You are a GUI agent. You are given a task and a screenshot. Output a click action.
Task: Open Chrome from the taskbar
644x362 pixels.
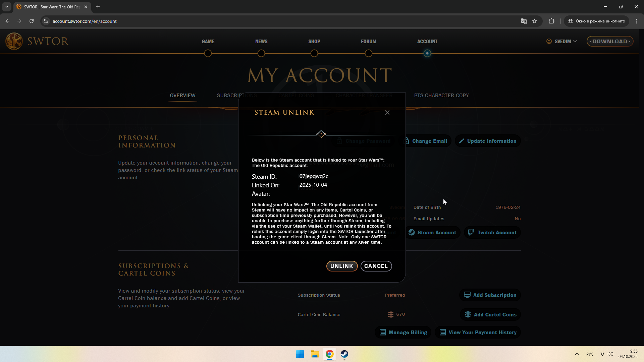[x=329, y=354]
